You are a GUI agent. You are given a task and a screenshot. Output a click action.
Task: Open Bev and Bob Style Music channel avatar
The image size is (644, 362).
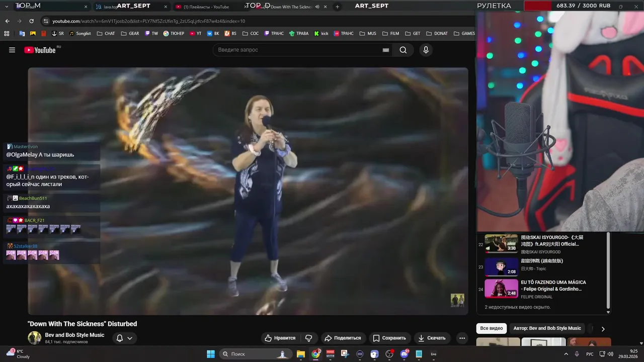[x=34, y=338]
